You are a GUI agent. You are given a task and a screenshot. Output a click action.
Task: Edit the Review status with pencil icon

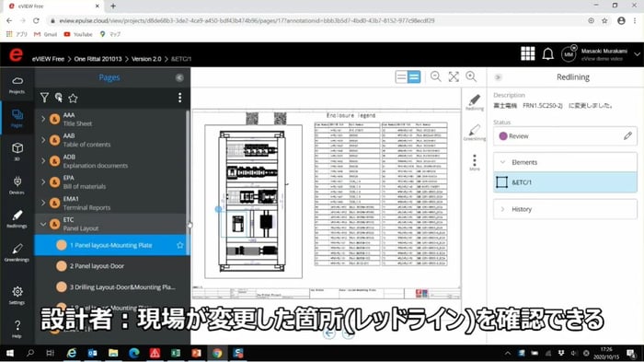click(x=627, y=136)
